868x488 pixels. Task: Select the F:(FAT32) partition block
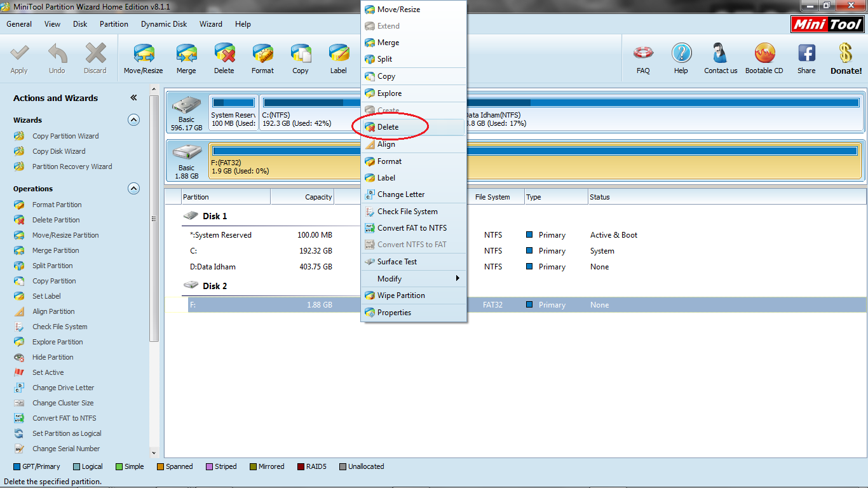click(x=534, y=160)
